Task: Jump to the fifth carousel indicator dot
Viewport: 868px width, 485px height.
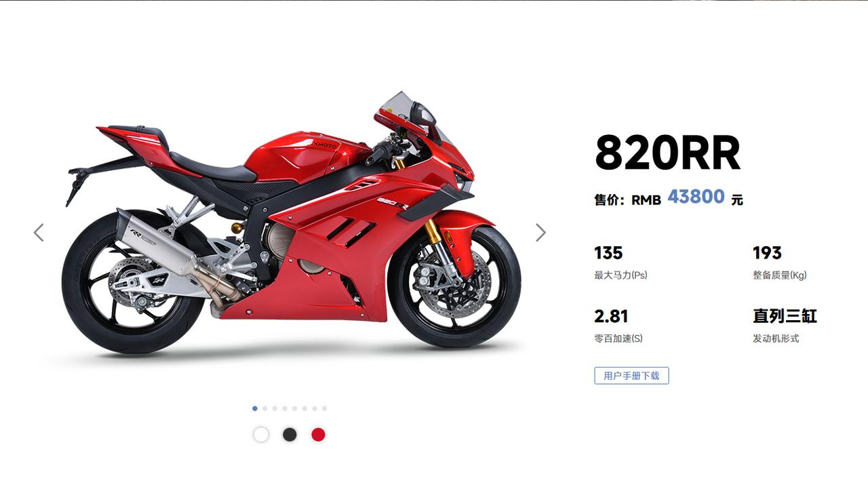Action: (294, 408)
